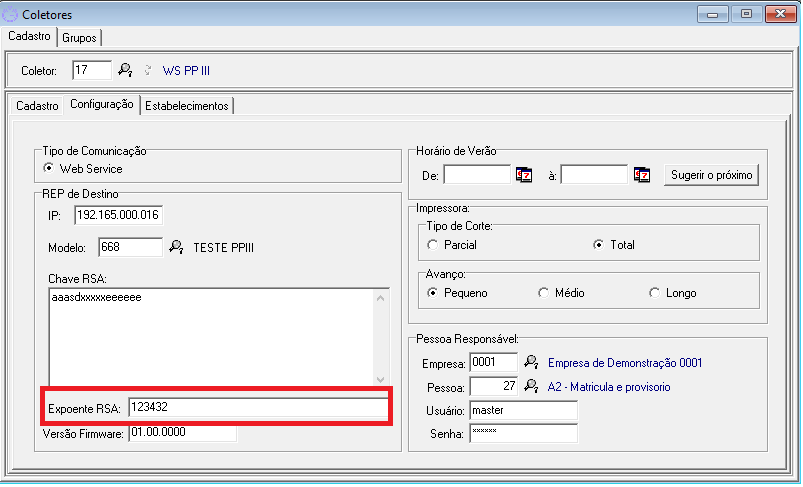This screenshot has height=487, width=803.
Task: Click the refresh icon beside Coletor search
Action: click(x=148, y=70)
